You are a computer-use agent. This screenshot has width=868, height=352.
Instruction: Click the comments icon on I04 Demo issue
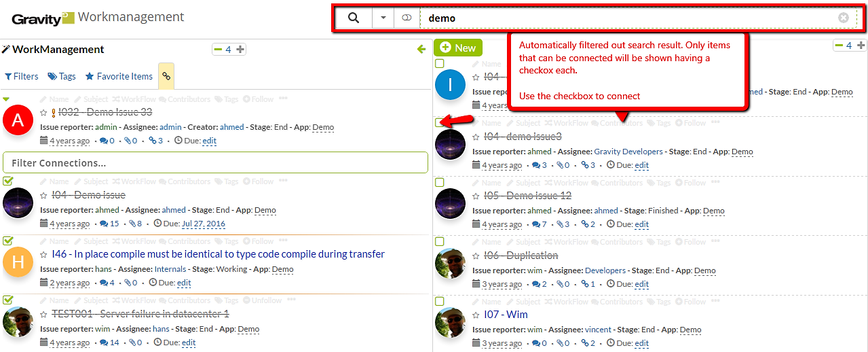pyautogui.click(x=104, y=224)
